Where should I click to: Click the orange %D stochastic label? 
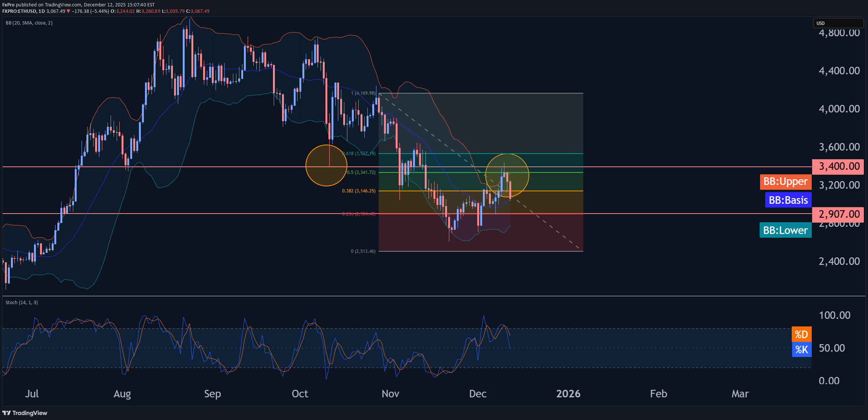(801, 334)
